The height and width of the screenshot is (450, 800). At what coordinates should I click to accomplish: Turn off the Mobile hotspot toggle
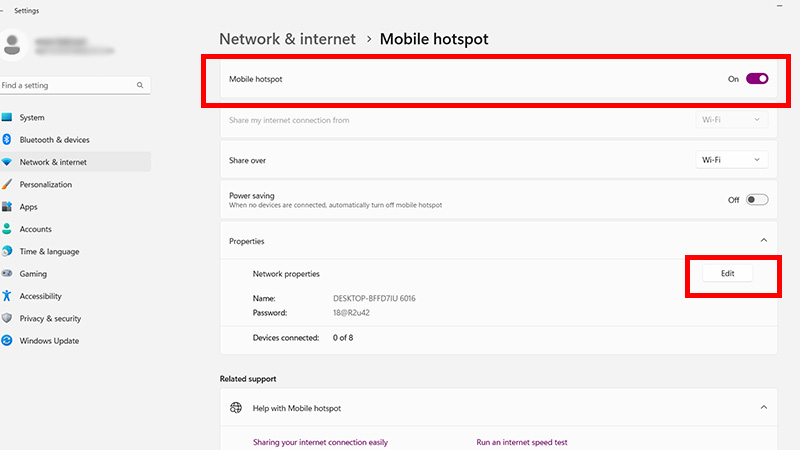(x=756, y=79)
